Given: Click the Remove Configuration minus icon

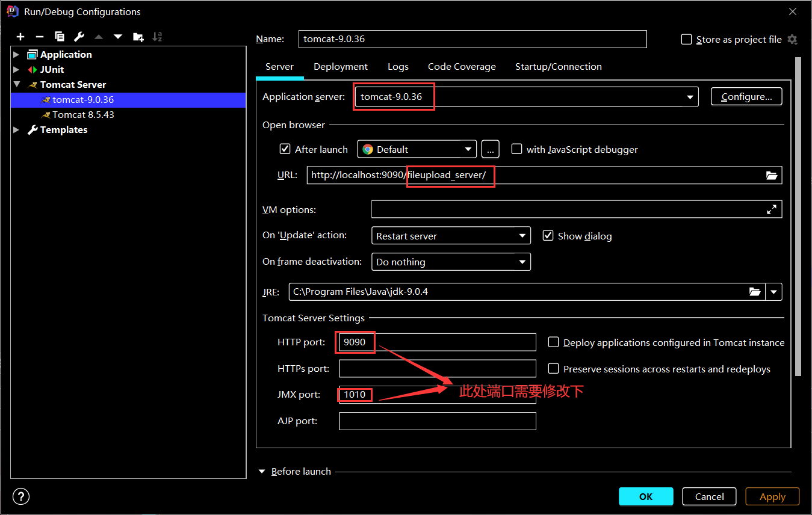Looking at the screenshot, I should point(40,37).
